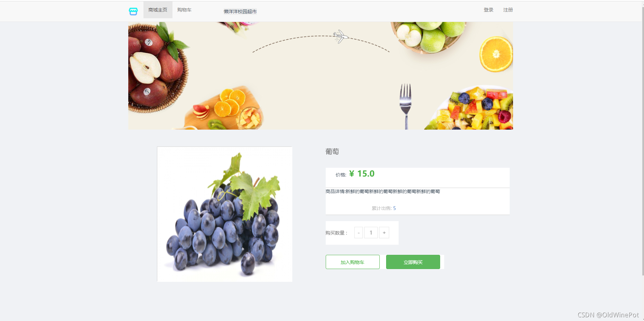This screenshot has height=321, width=644.
Task: Click the fruit banner image
Action: click(x=321, y=76)
